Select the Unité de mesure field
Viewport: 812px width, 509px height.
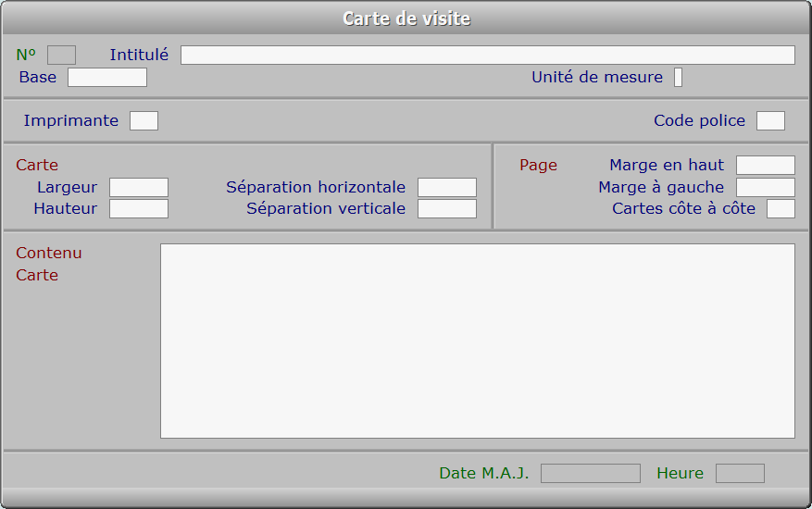[678, 77]
